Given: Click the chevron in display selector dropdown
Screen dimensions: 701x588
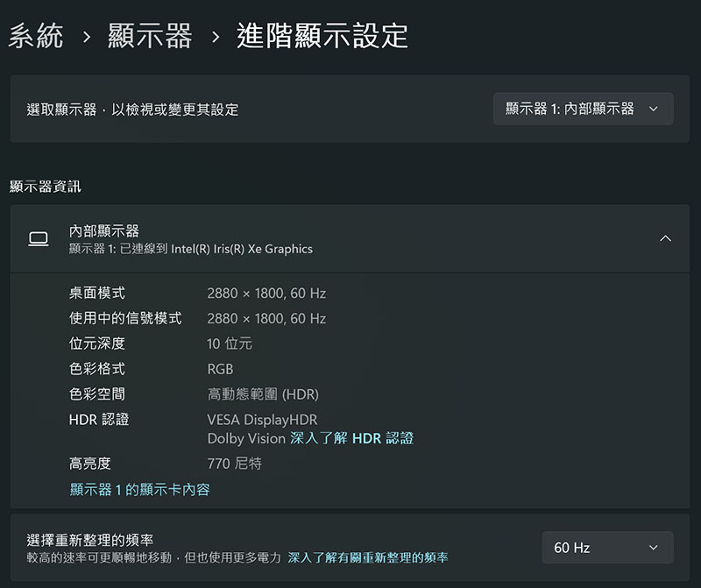Looking at the screenshot, I should [x=653, y=109].
